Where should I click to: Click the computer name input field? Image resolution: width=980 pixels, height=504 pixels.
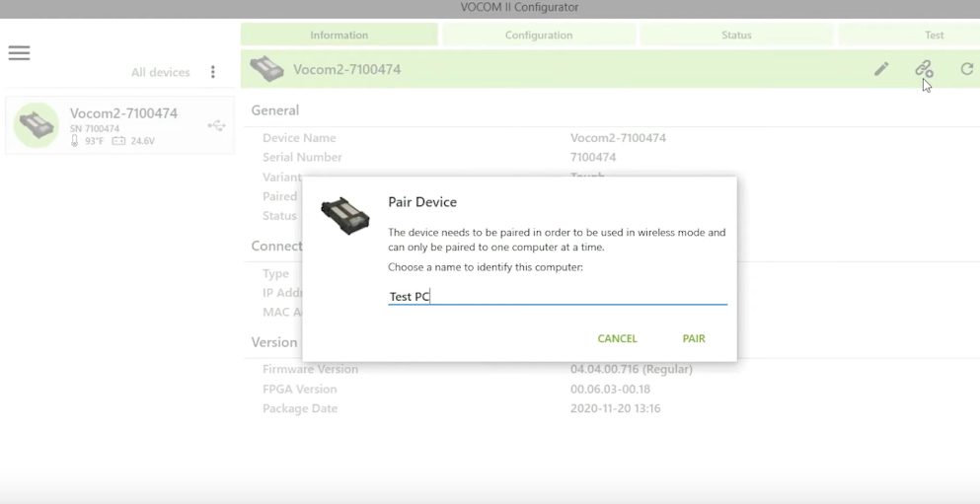pos(558,297)
